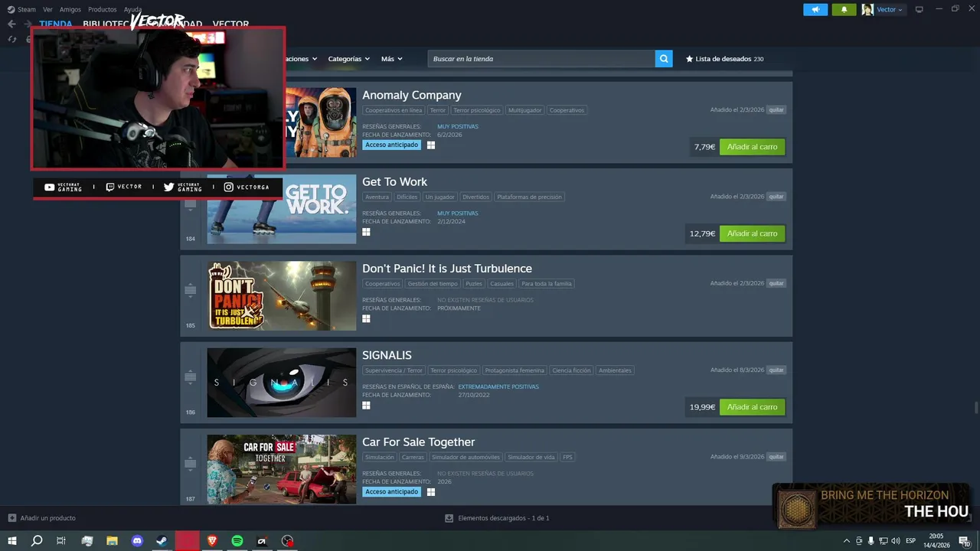Go to the TIENDA tab

[x=56, y=24]
